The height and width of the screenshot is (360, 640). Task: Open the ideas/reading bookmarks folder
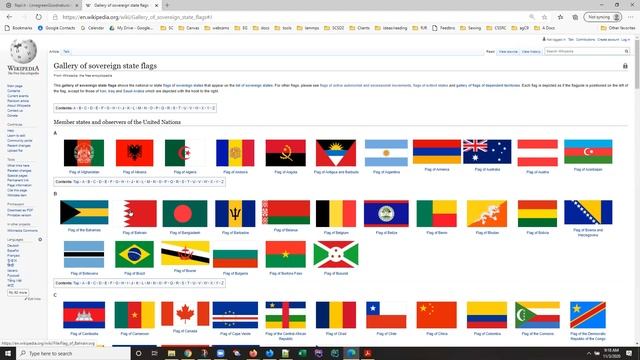click(x=391, y=28)
